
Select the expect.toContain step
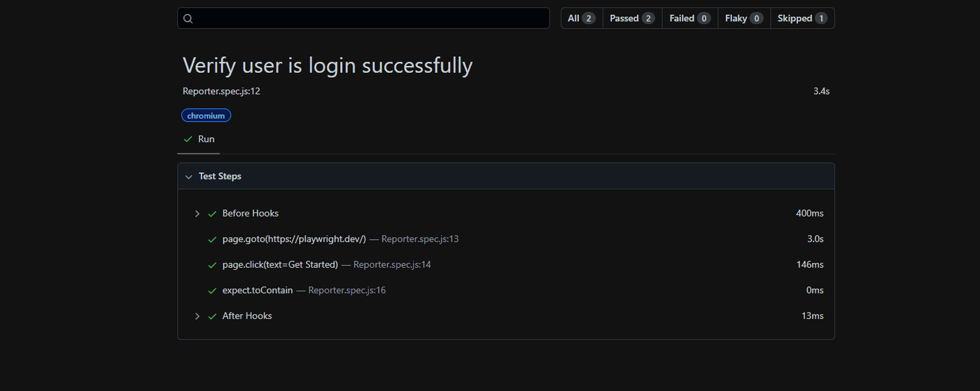(258, 290)
